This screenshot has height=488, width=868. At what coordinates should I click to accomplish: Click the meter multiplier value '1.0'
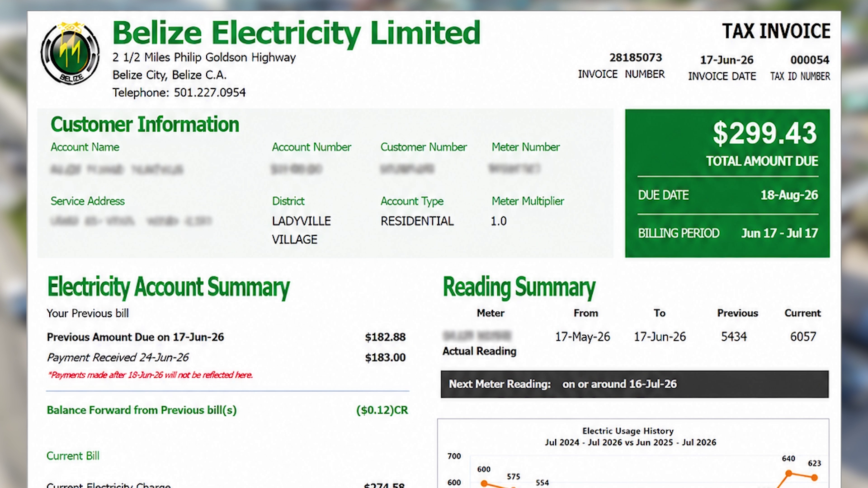(x=499, y=221)
